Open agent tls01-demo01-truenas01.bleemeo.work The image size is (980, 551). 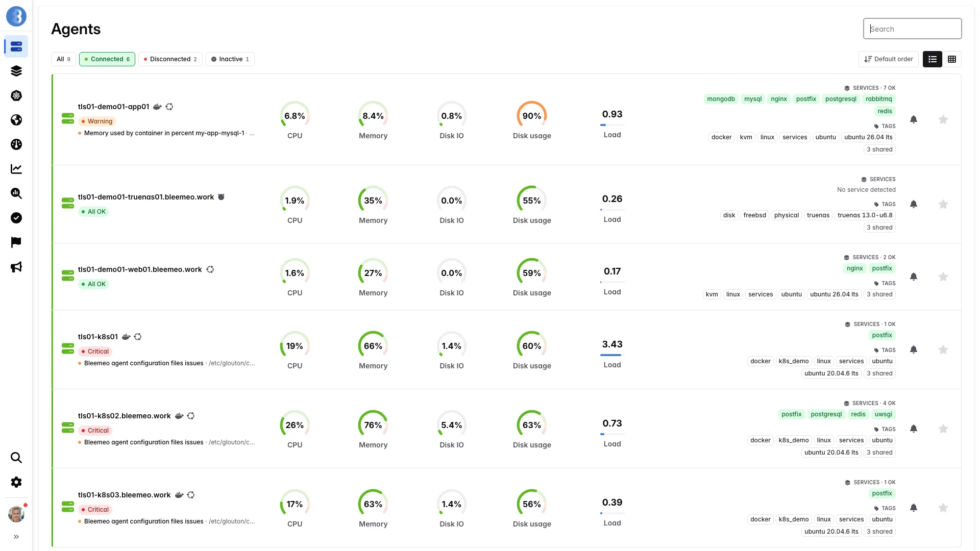click(146, 197)
